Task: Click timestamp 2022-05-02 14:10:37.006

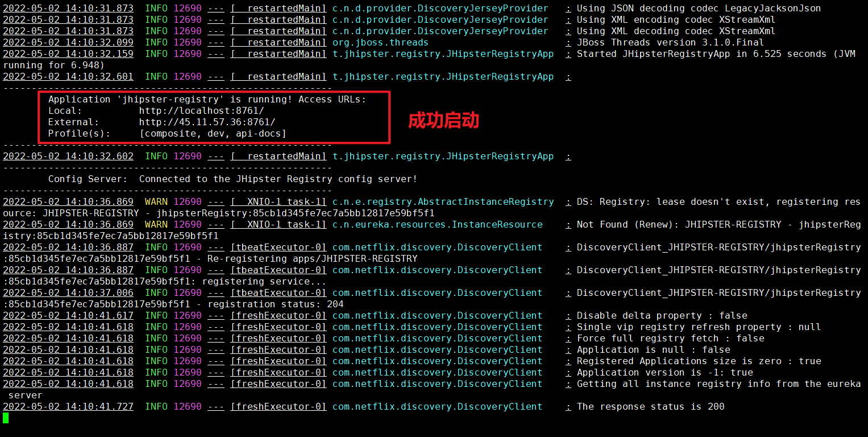Action: pos(68,292)
